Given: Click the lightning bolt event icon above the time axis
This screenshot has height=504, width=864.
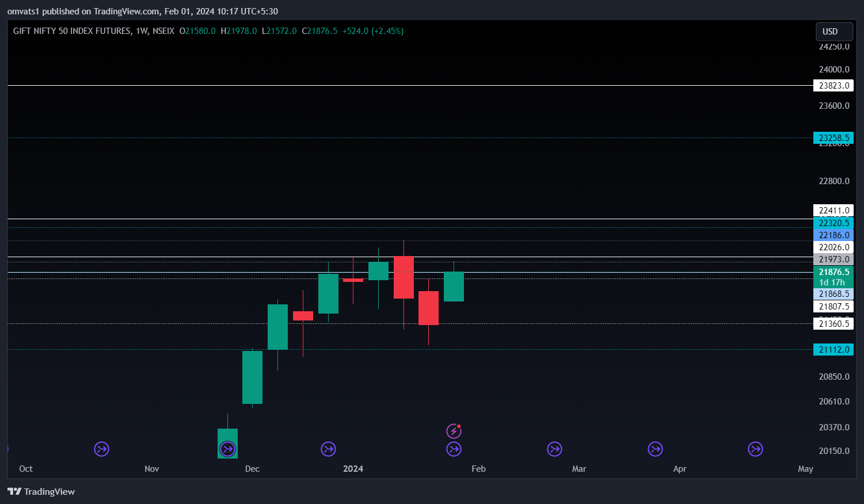Looking at the screenshot, I should 454,431.
